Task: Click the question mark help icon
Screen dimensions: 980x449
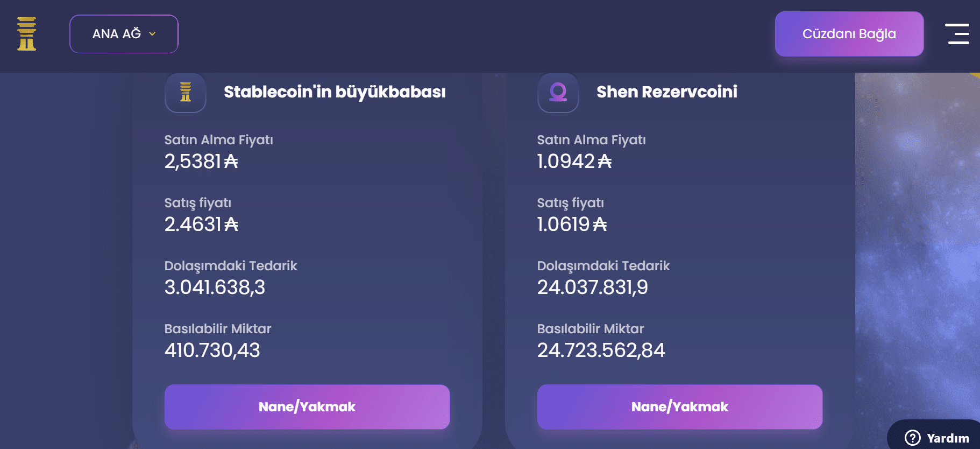Action: tap(913, 438)
